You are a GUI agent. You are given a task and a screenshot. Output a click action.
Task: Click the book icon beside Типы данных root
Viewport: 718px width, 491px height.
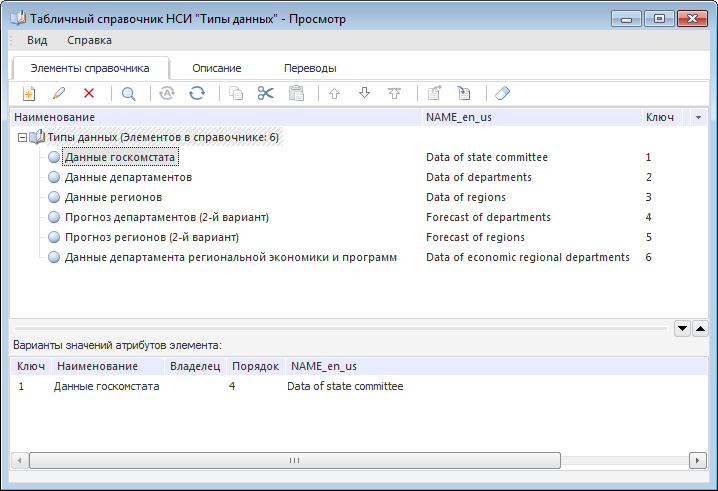(37, 137)
